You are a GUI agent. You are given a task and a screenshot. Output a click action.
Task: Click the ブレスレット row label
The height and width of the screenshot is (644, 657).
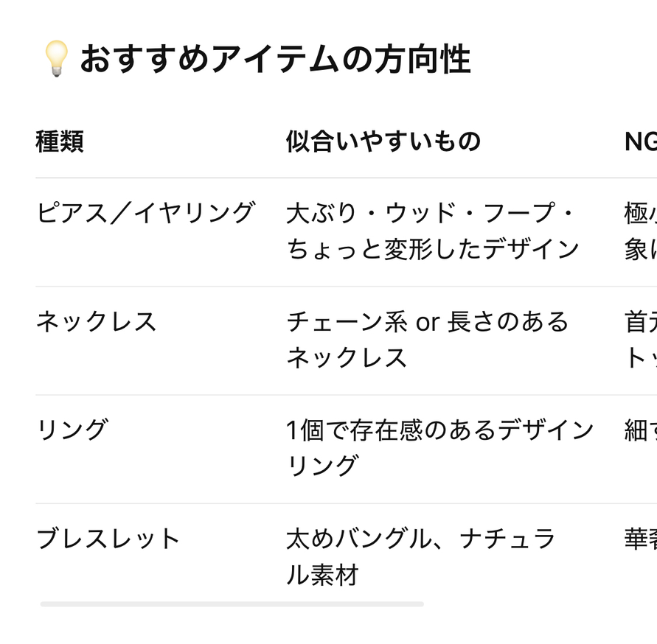(108, 539)
